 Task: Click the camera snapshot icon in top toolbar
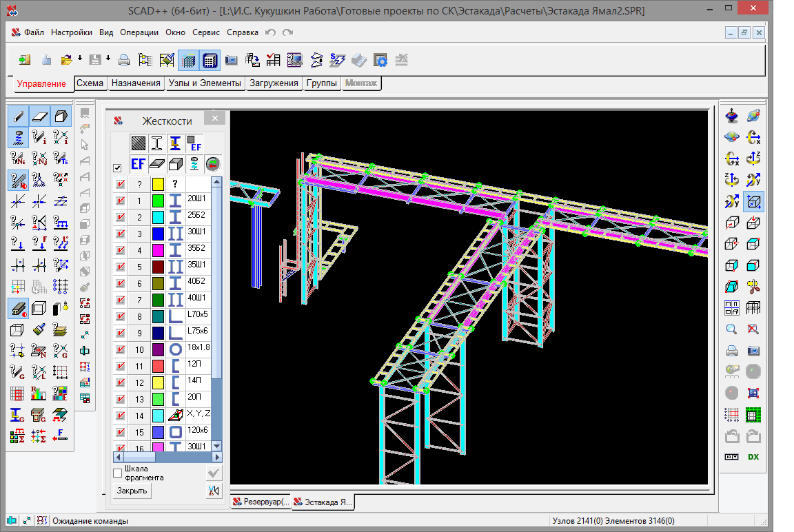tap(231, 60)
